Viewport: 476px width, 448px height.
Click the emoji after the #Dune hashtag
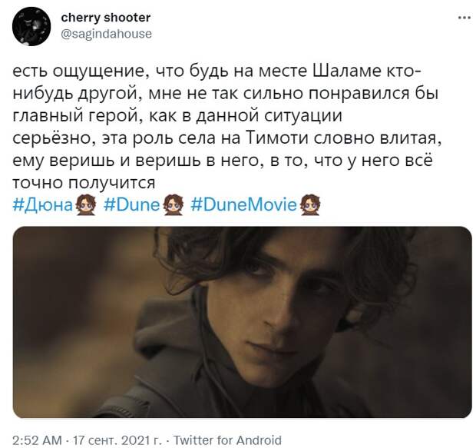(173, 205)
